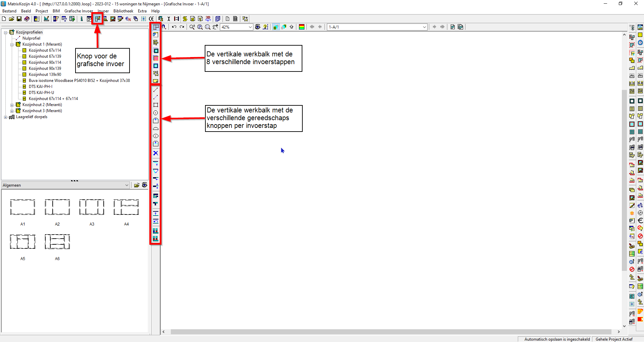Toggle the eye icon beside Algemeen dropdown
The image size is (644, 342).
tap(145, 185)
